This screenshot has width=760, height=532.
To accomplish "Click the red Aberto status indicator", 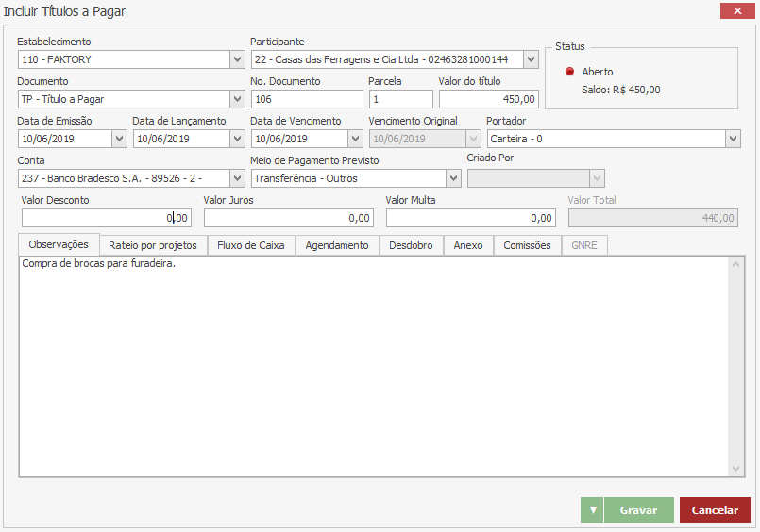I will (x=569, y=72).
